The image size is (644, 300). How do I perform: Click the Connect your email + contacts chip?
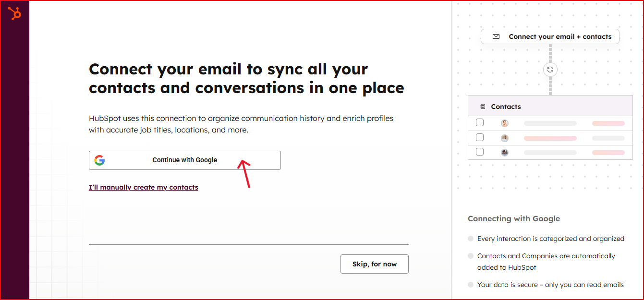550,36
